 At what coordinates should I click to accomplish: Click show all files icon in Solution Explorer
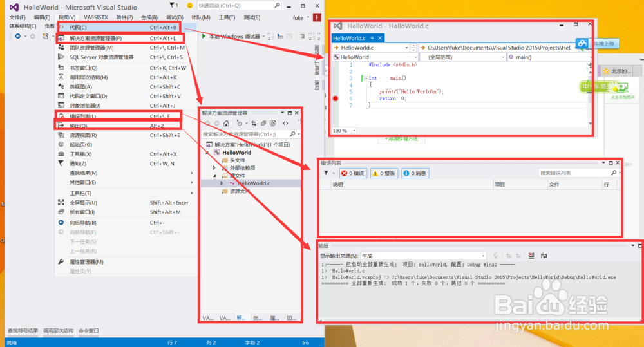(x=272, y=123)
